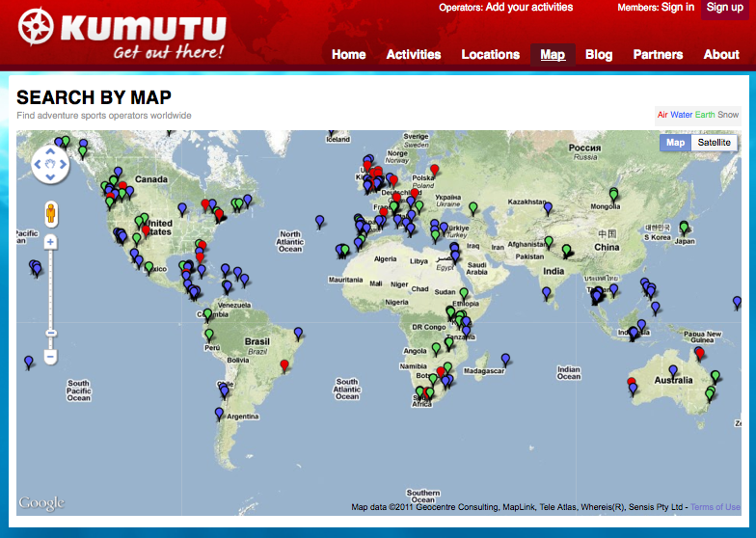Screen dimensions: 756x538
Task: Click the green marker in Japan
Action: click(684, 228)
